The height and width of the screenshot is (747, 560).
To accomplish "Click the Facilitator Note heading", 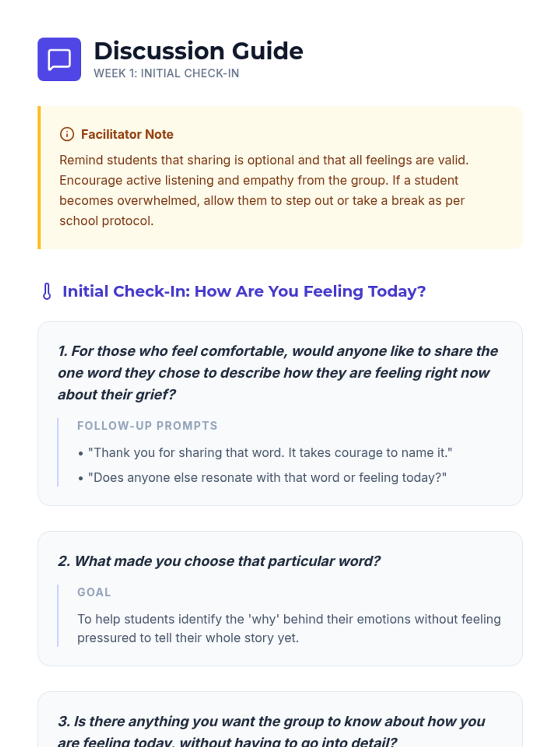I will pos(127,134).
